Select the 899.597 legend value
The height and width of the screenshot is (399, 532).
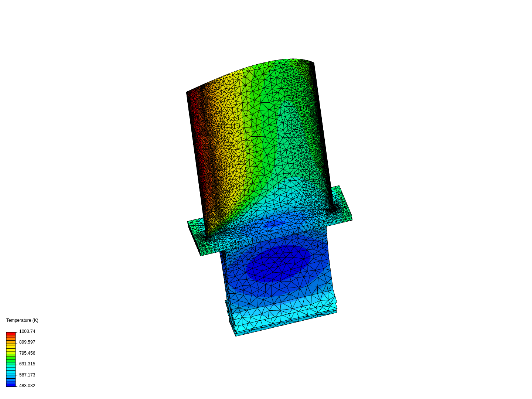click(x=27, y=342)
